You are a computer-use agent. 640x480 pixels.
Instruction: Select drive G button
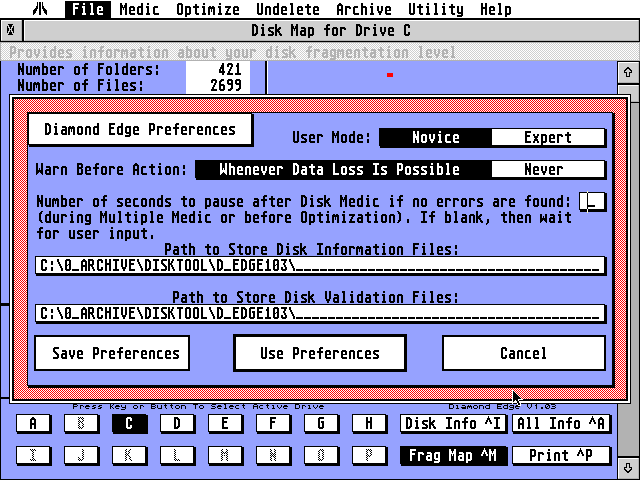[321, 423]
